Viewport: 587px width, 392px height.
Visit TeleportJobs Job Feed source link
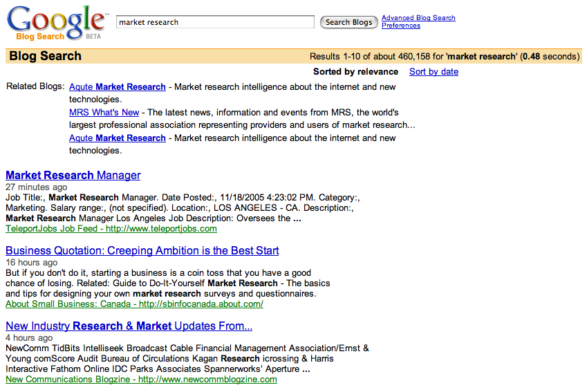click(111, 229)
